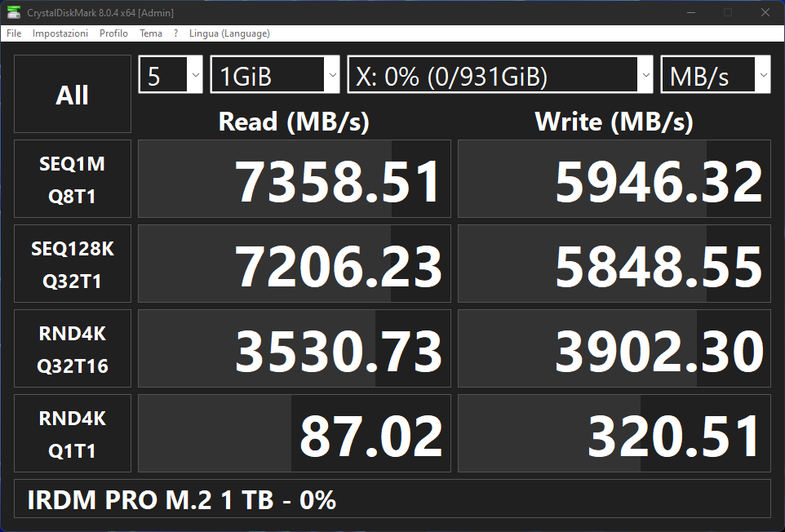Click the IRDM PRO M.2 comment field
Image resolution: width=785 pixels, height=532 pixels.
click(392, 499)
